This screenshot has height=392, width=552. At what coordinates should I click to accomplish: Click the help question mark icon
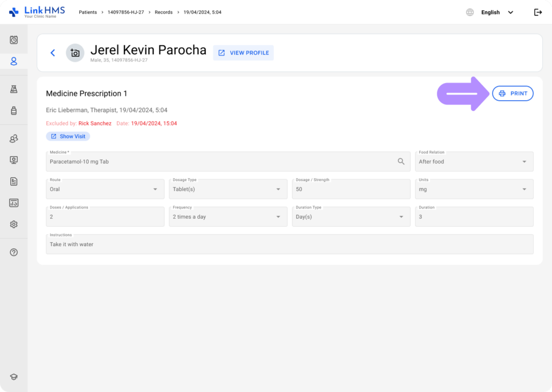click(14, 253)
